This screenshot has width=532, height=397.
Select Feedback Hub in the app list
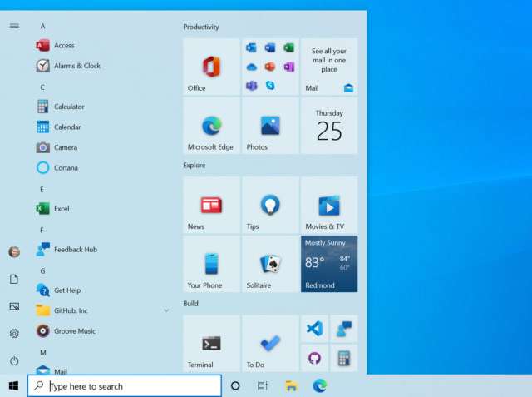point(75,250)
